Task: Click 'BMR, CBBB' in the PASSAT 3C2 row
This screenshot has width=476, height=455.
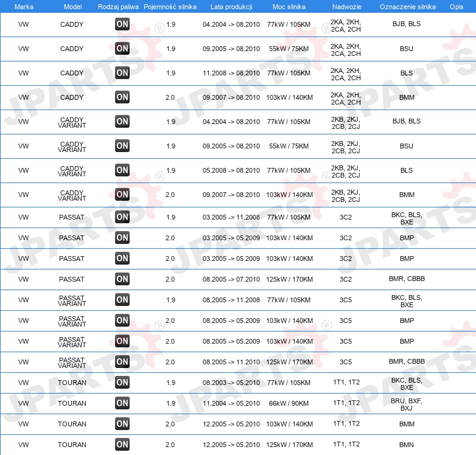Action: [x=407, y=279]
